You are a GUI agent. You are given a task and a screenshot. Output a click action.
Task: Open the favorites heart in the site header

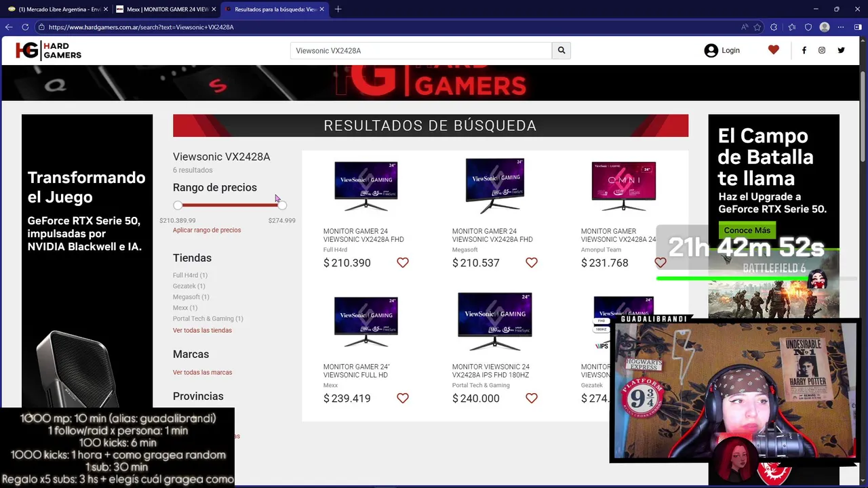774,50
